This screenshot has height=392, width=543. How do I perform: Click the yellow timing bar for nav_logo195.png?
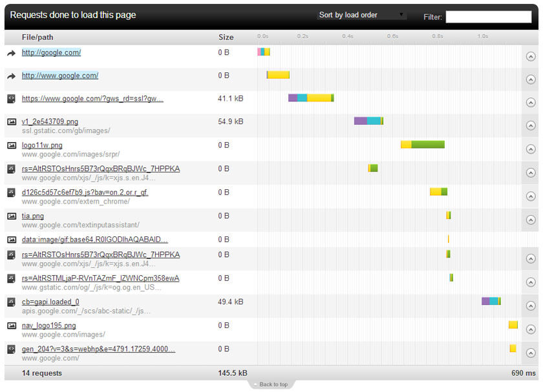tap(513, 325)
